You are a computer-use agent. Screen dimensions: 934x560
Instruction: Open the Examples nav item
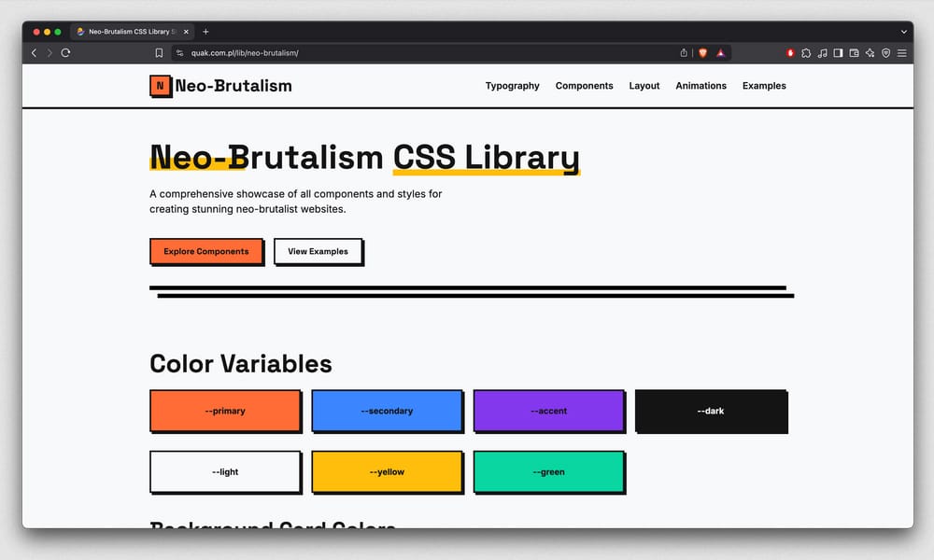pos(764,86)
